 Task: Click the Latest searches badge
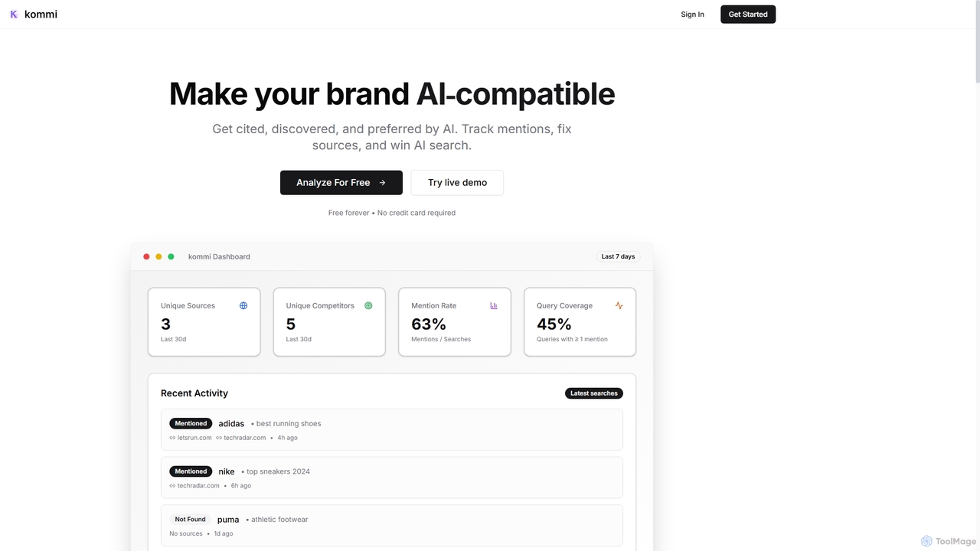[x=594, y=393]
